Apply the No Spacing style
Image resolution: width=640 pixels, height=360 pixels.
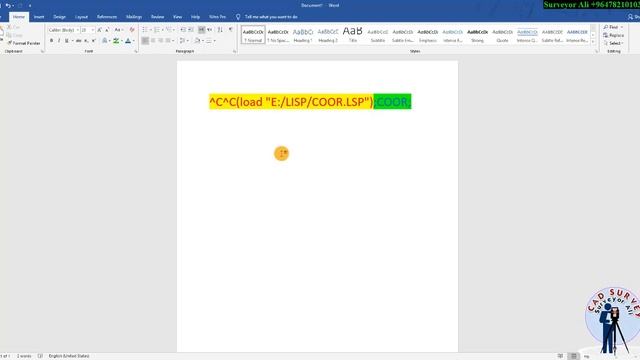point(278,35)
